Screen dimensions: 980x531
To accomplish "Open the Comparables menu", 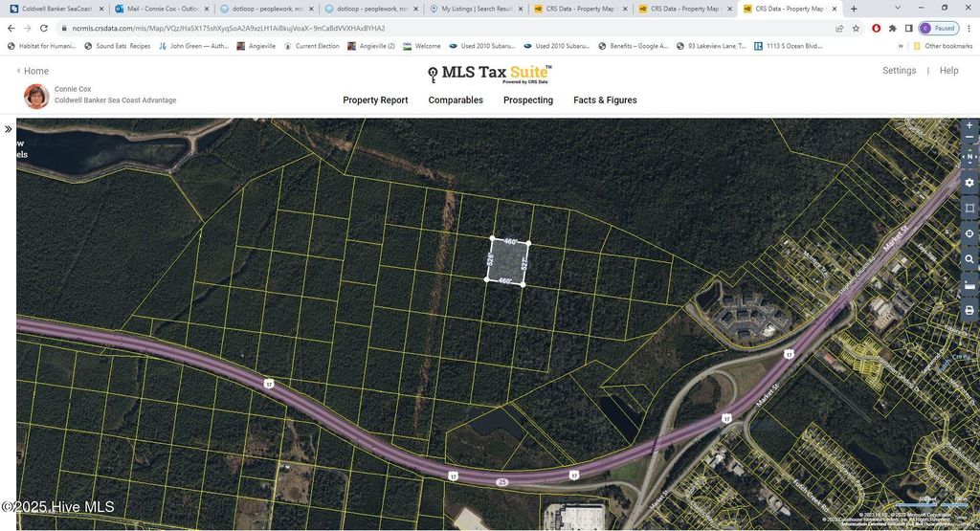I will coord(456,100).
